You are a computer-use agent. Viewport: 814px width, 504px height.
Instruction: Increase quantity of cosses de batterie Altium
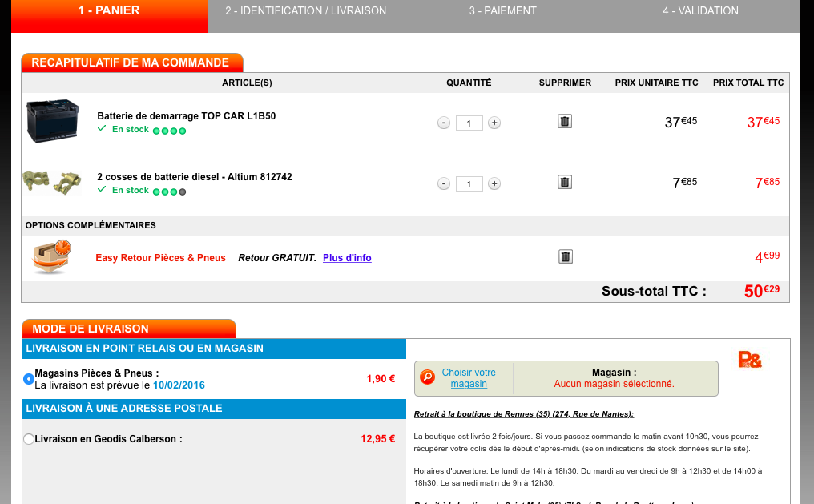pos(494,183)
